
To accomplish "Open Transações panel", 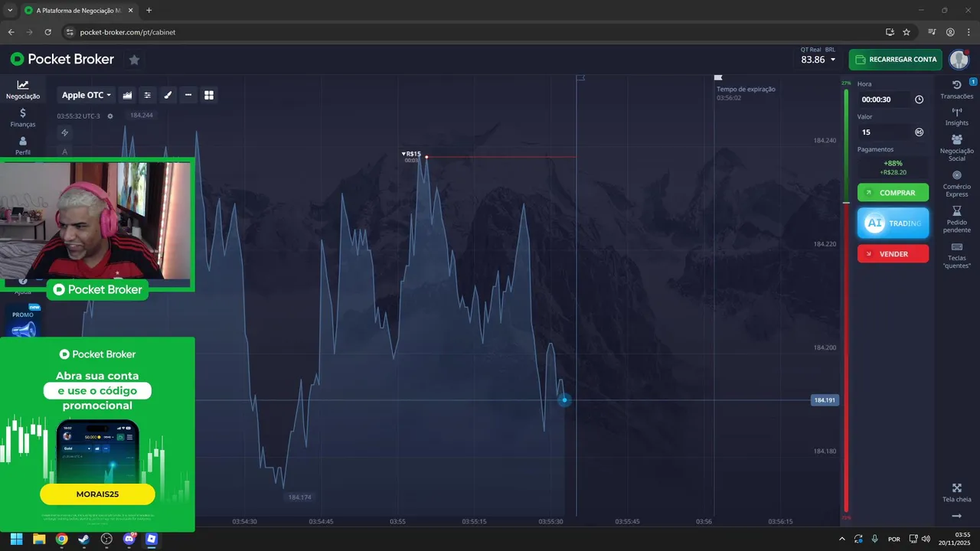I will pos(956,90).
